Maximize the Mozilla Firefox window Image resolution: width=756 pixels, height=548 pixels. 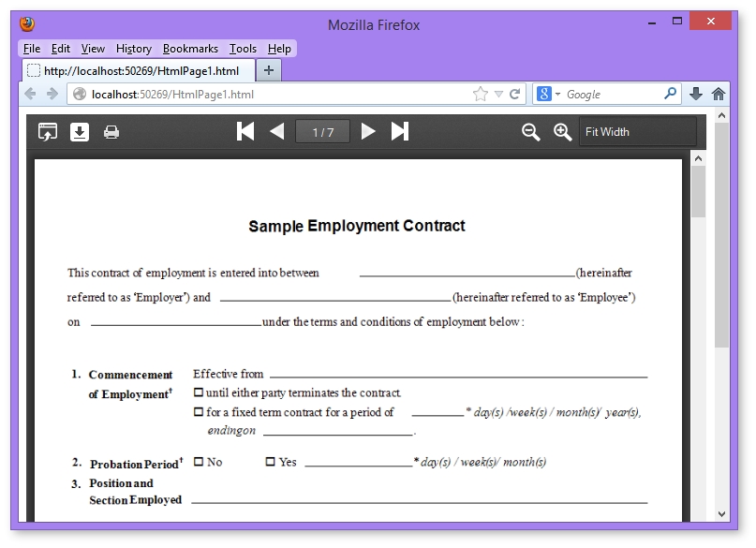pos(677,21)
